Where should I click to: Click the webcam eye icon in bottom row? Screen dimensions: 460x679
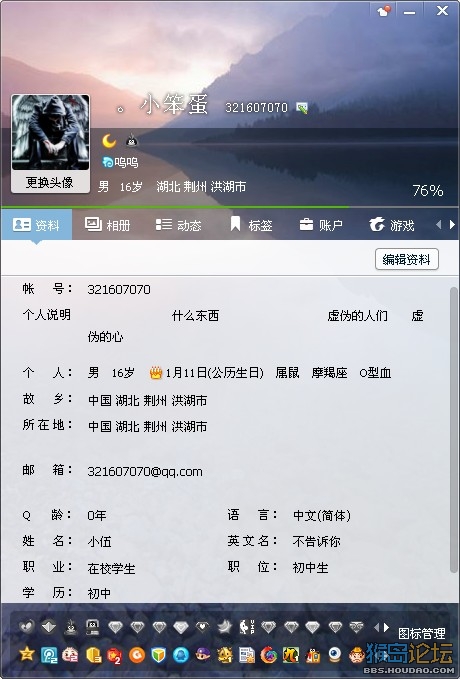click(x=334, y=654)
